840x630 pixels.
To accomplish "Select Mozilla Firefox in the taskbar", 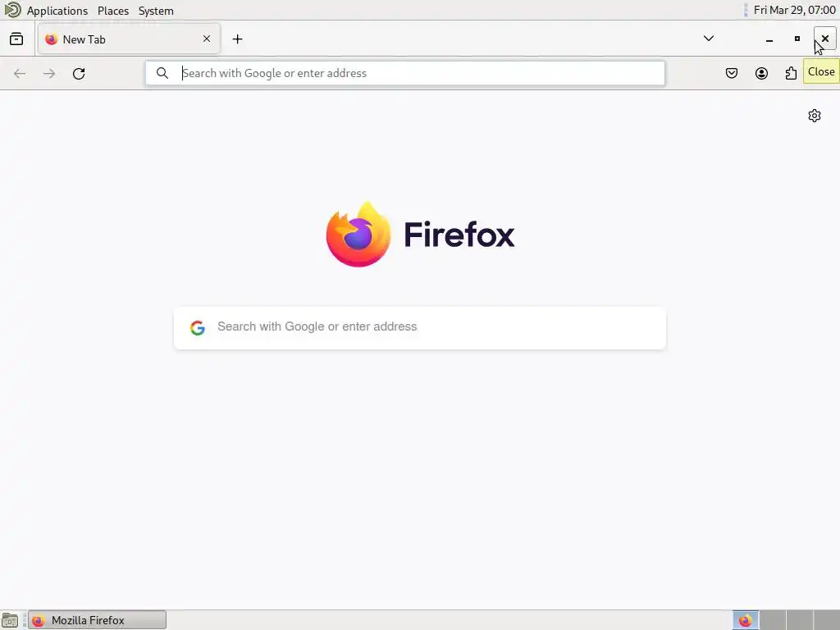I will click(97, 620).
